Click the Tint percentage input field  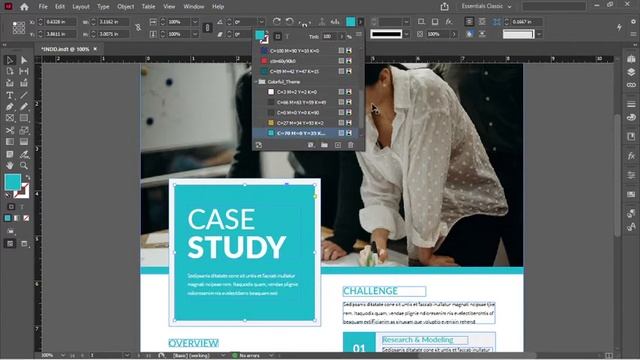point(329,36)
